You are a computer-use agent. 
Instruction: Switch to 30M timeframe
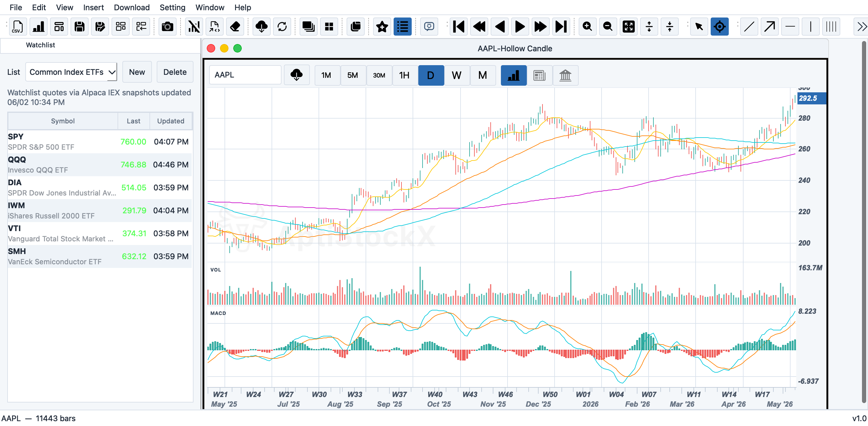379,75
